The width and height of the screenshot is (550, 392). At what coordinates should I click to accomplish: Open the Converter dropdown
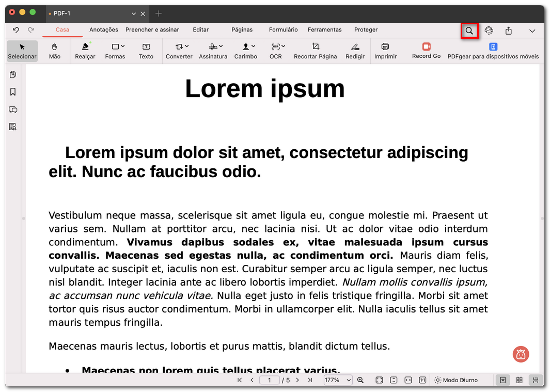[179, 51]
